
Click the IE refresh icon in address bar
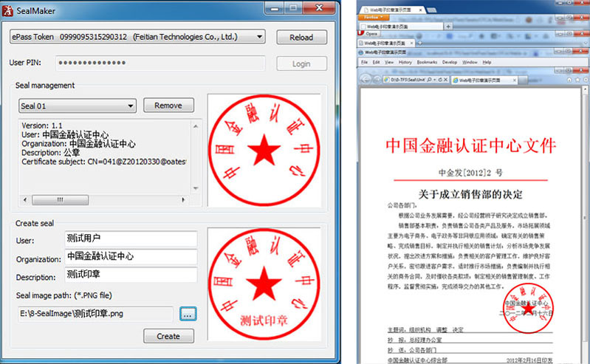[x=440, y=80]
